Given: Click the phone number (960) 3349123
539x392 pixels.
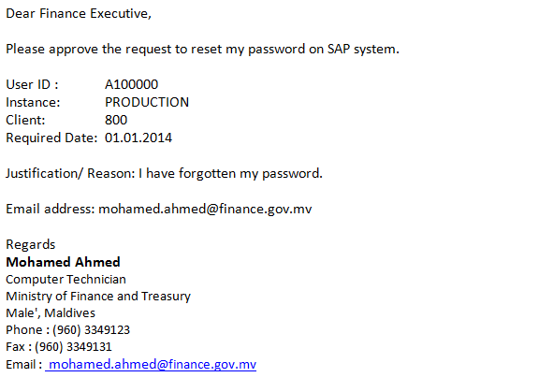Looking at the screenshot, I should tap(91, 330).
